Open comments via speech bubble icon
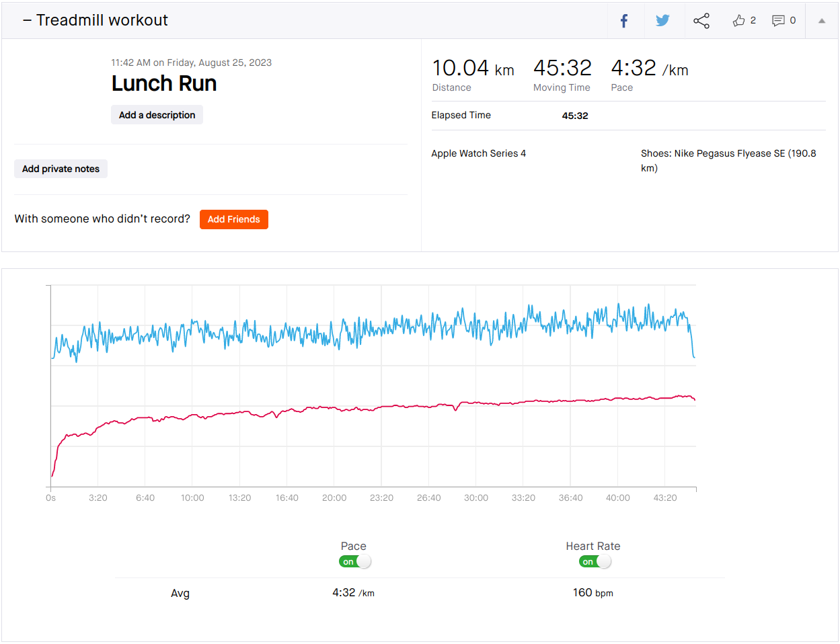Viewport: 840px width, 644px height. 778,21
